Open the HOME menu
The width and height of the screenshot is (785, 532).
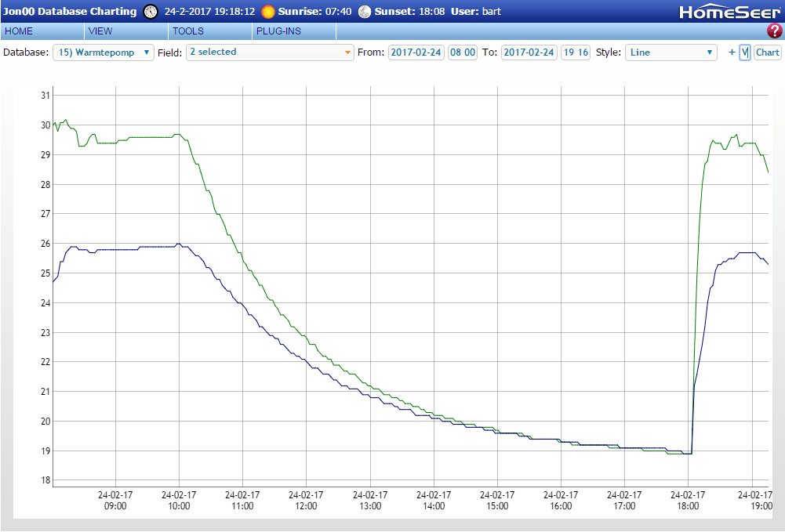point(42,31)
